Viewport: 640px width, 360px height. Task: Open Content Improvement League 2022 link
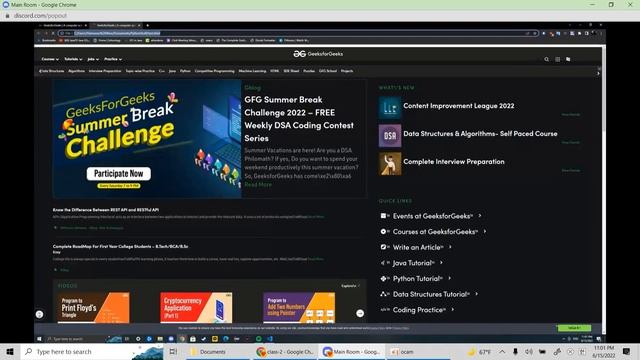coord(459,106)
